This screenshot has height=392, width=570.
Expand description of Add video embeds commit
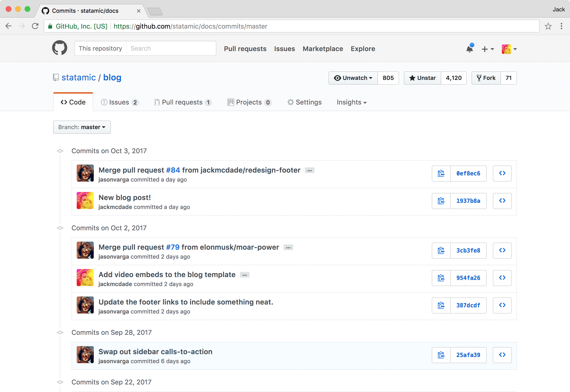(x=245, y=275)
